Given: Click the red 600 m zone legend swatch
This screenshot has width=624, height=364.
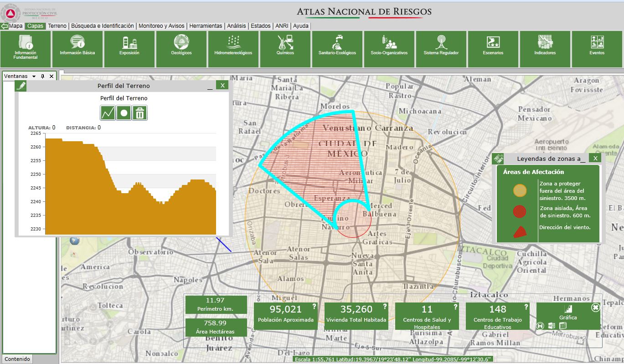Looking at the screenshot, I should click(x=520, y=211).
